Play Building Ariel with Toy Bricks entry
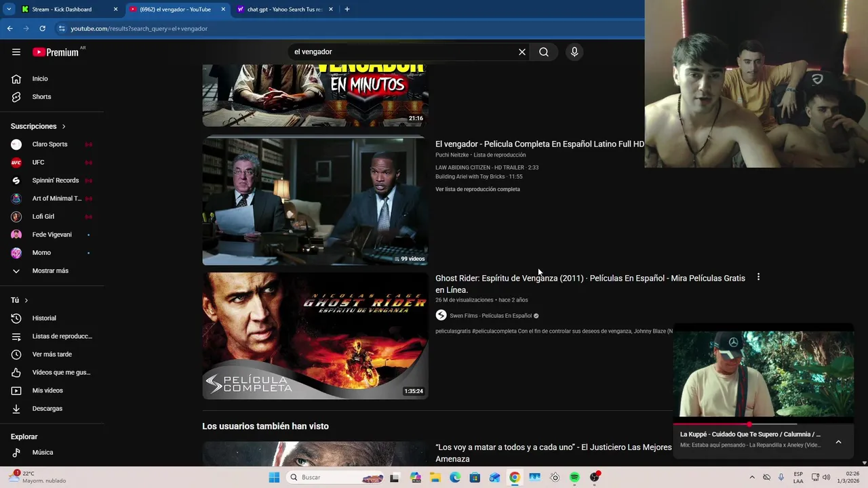 tap(479, 177)
